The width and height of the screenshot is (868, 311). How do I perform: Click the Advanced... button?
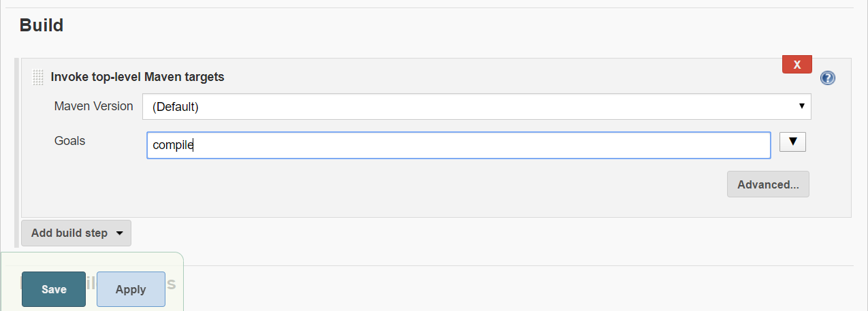click(767, 184)
